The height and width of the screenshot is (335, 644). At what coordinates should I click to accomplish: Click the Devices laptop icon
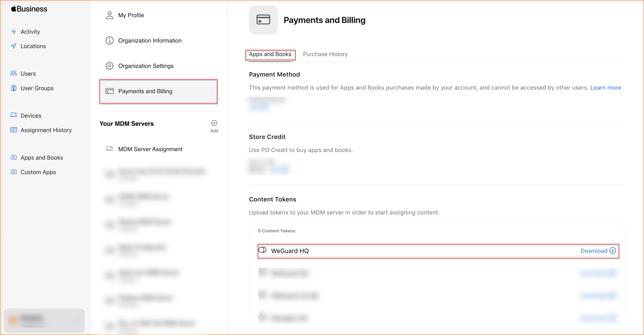coord(14,115)
